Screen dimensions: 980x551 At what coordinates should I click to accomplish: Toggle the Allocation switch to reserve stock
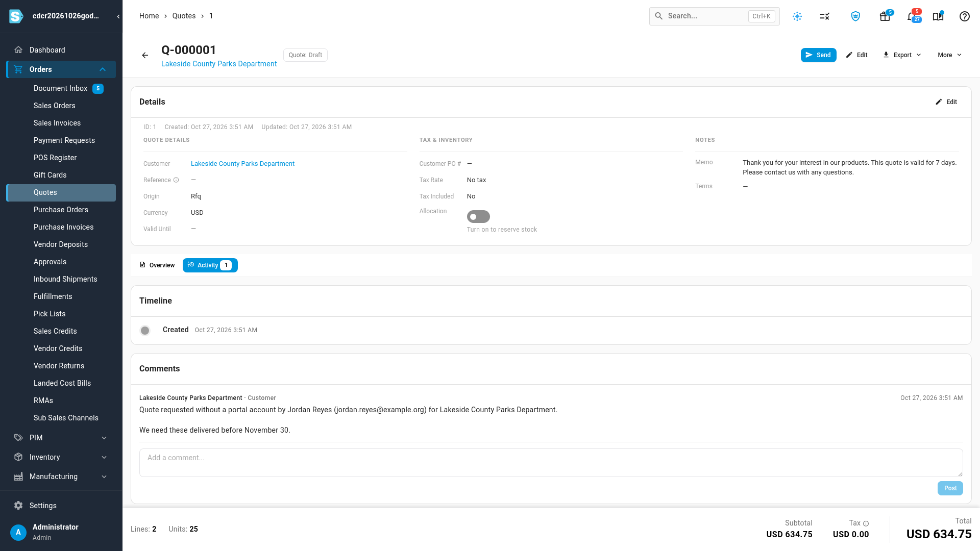(478, 217)
